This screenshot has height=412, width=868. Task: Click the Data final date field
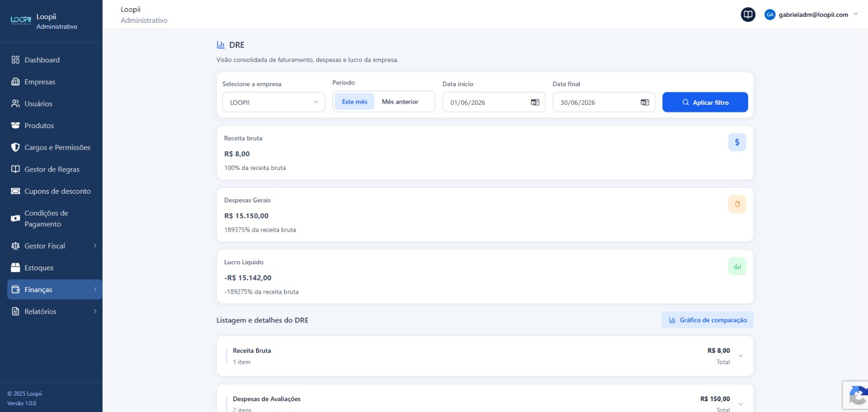pos(604,102)
